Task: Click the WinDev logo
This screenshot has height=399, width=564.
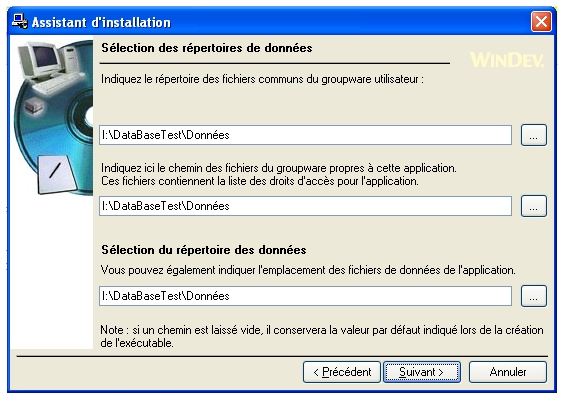Action: click(x=507, y=60)
